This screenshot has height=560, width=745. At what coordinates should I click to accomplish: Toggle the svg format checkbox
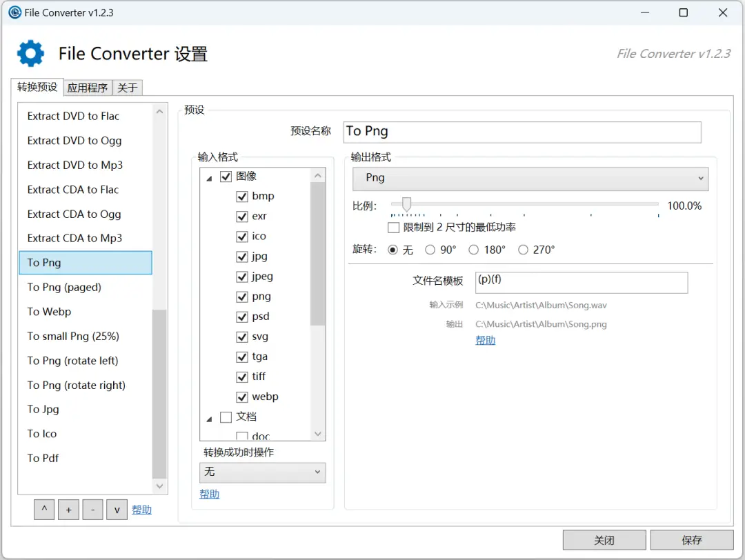[242, 337]
